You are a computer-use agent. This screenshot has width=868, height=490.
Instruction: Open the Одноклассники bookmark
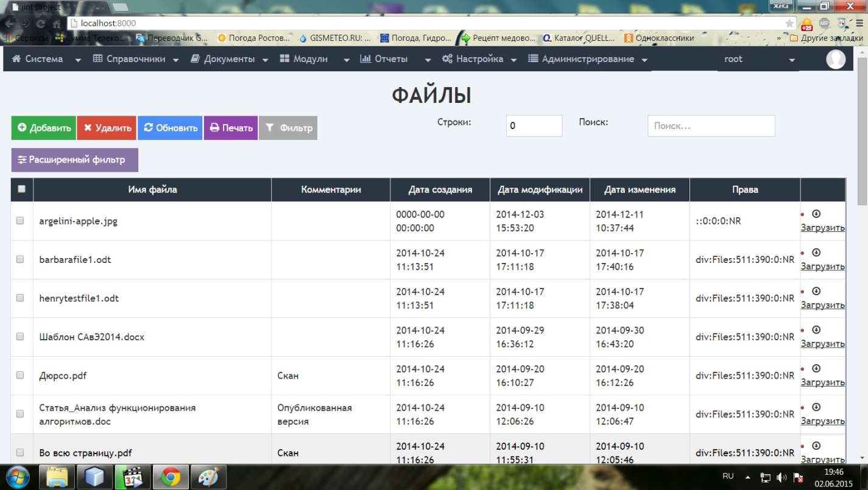(x=659, y=38)
